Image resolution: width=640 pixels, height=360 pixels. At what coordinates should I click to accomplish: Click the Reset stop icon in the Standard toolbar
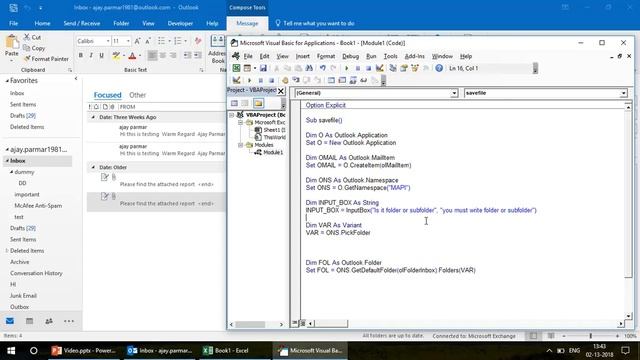click(368, 68)
